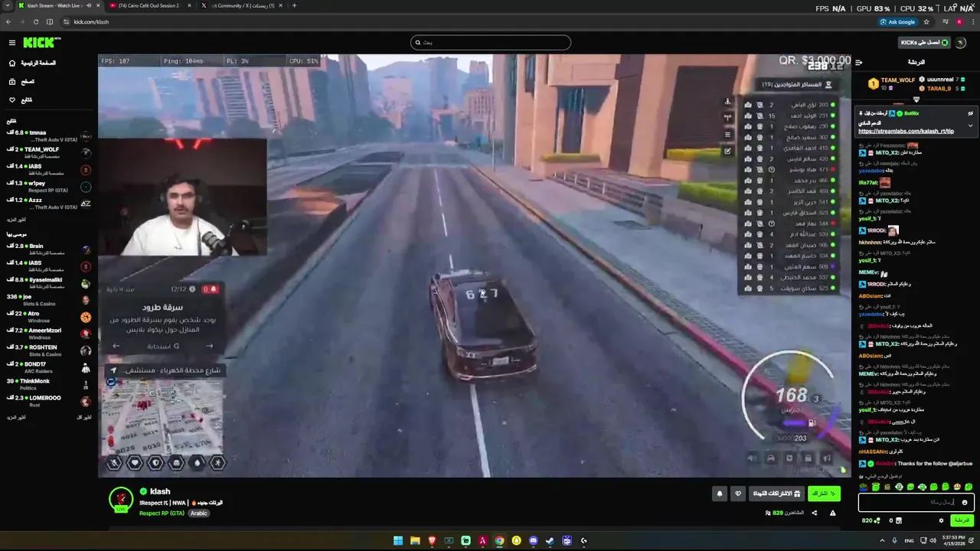Click the green Subscribe button
The image size is (980, 551).
824,494
